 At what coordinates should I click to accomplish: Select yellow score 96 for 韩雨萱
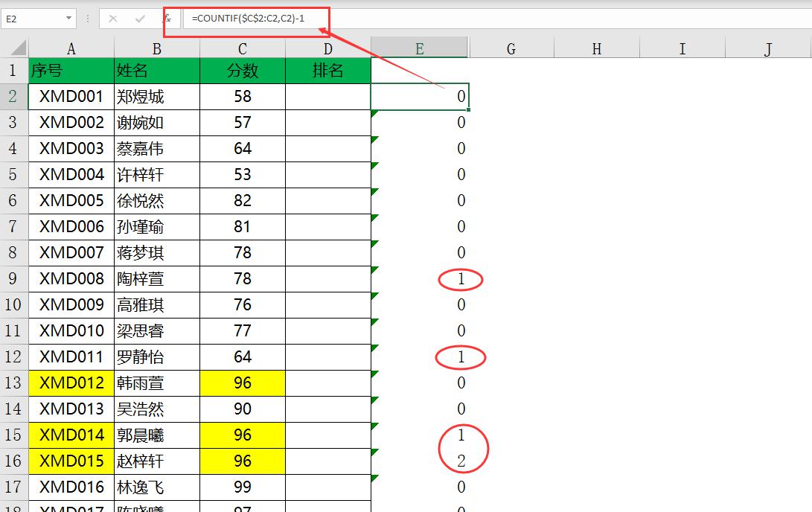[243, 383]
